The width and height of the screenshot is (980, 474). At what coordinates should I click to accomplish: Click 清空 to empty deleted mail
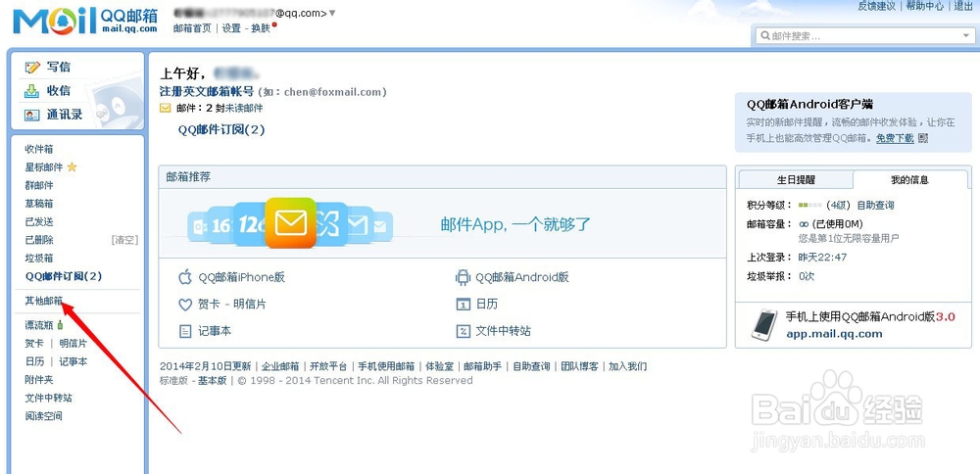(124, 239)
